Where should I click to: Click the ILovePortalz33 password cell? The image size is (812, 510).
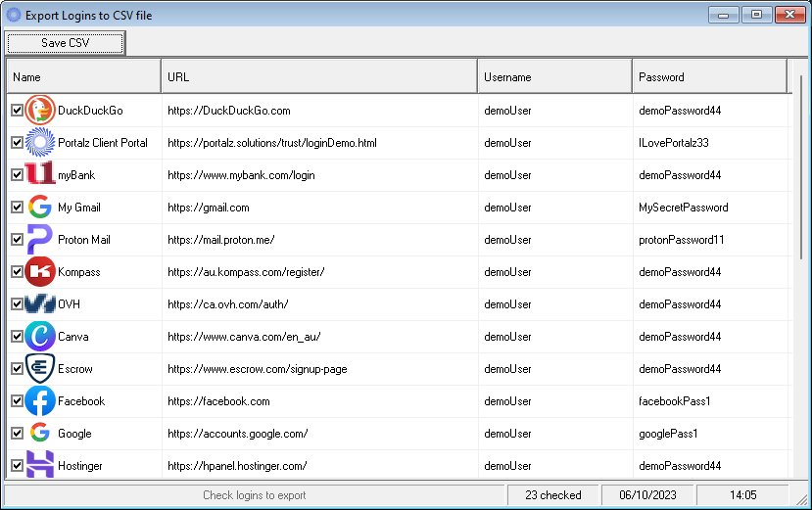click(x=710, y=142)
